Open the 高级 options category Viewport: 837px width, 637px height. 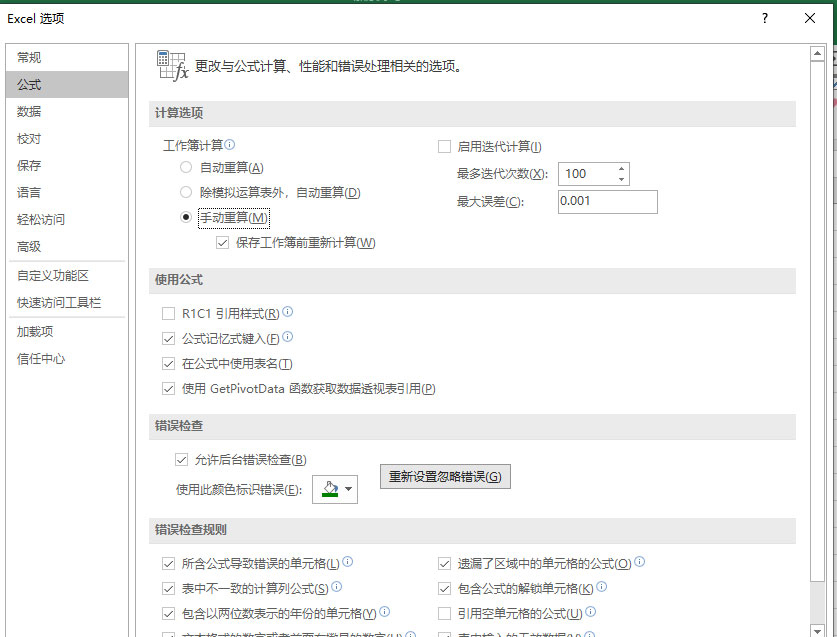pyautogui.click(x=67, y=246)
